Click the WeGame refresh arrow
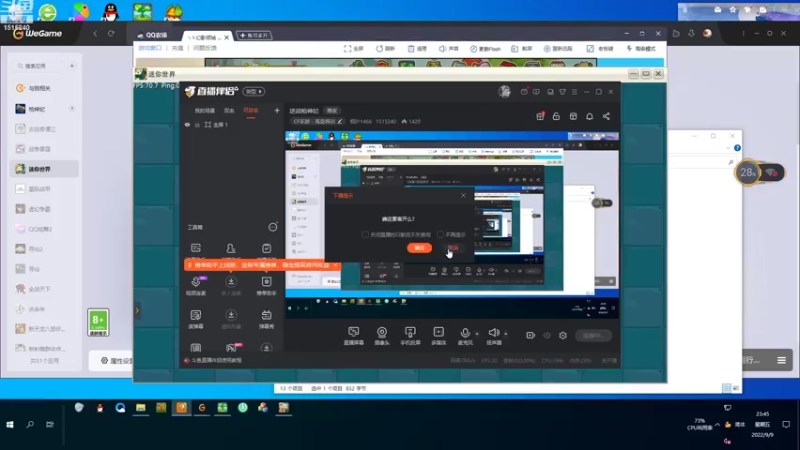Viewport: 800px width, 450px height. (x=111, y=34)
